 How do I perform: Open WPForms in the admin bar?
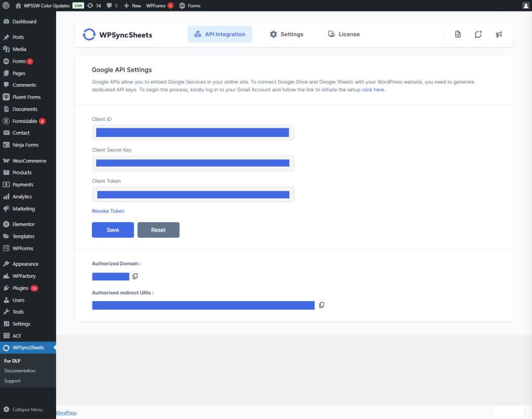(x=159, y=5)
